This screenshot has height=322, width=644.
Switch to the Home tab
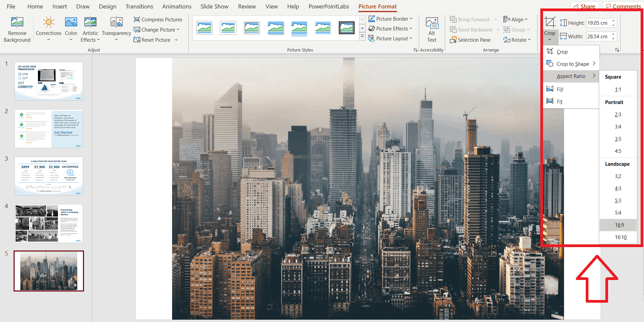click(x=35, y=6)
